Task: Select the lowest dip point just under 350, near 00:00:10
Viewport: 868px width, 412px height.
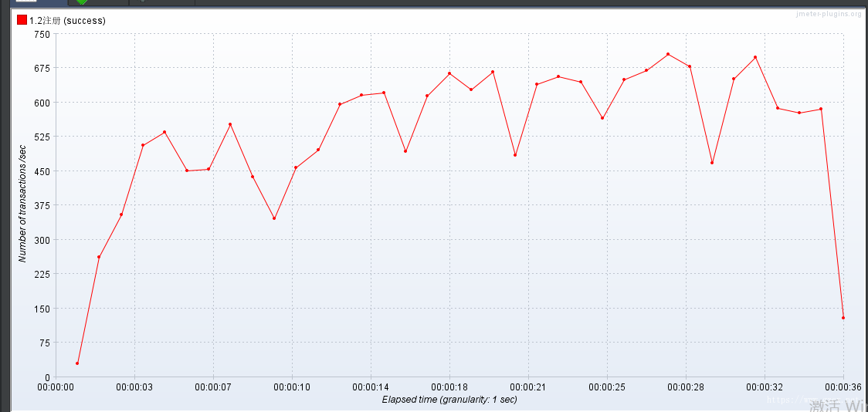Action: click(x=274, y=218)
